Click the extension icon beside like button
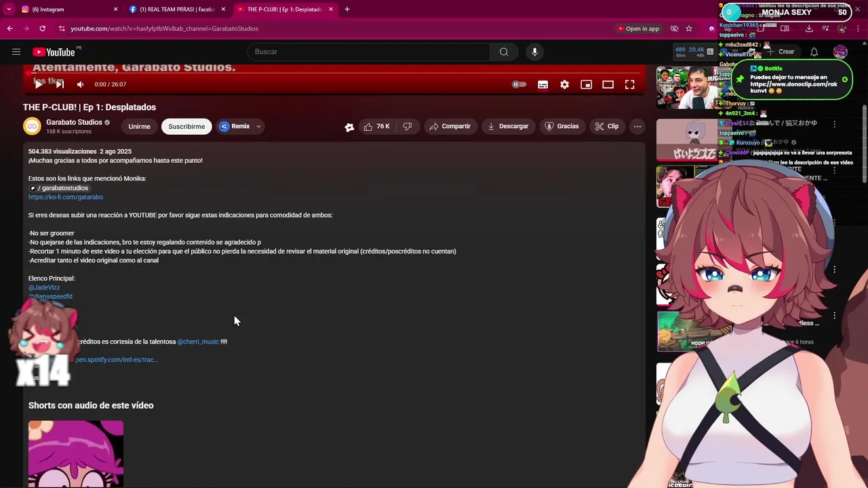Viewport: 868px width, 488px height. point(349,127)
